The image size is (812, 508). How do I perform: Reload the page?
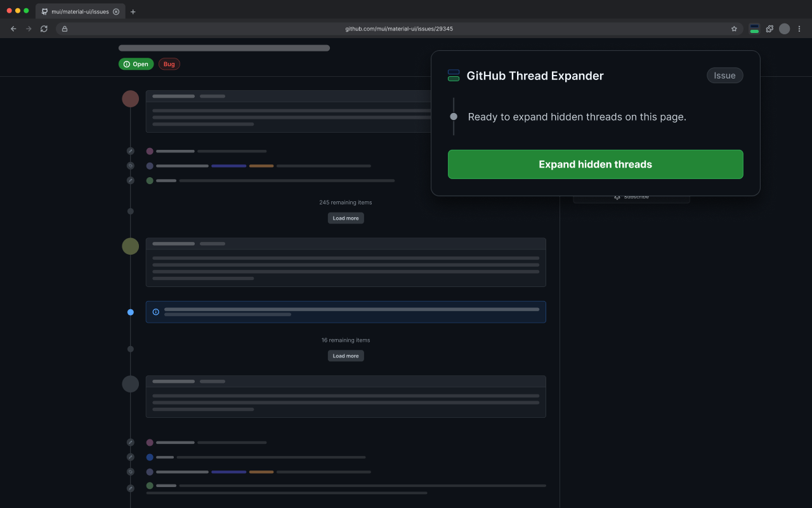[44, 29]
